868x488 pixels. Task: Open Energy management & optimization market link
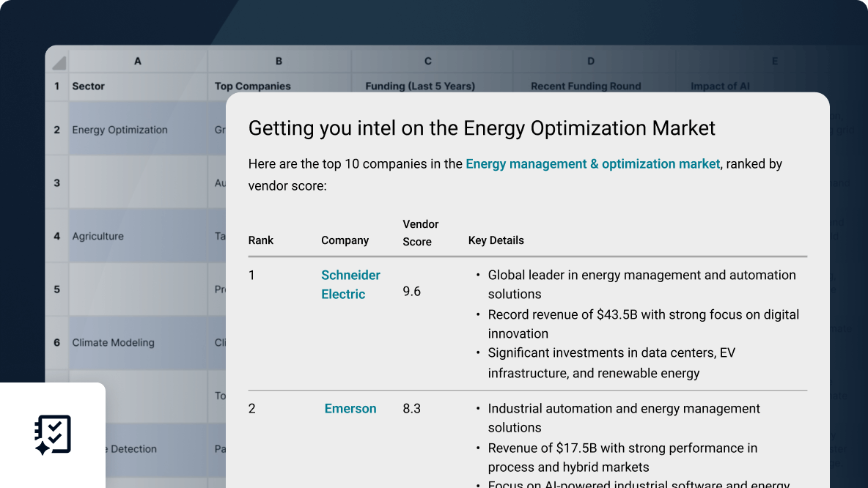click(x=592, y=164)
